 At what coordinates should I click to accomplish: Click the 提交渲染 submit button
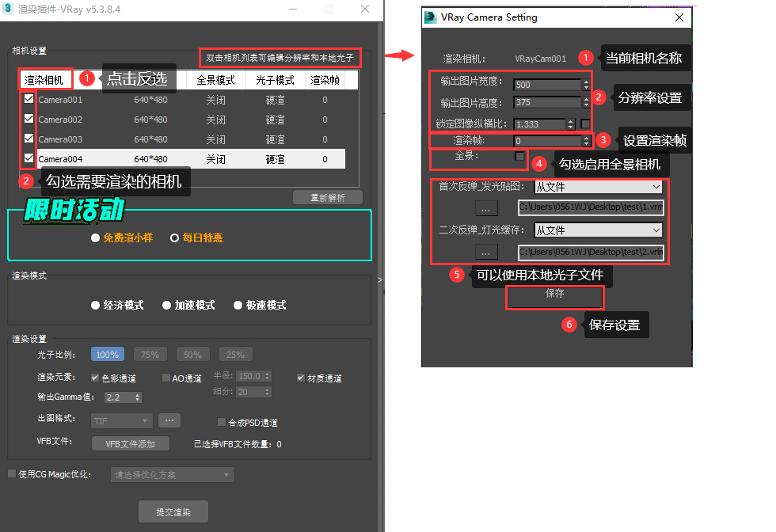[x=173, y=511]
